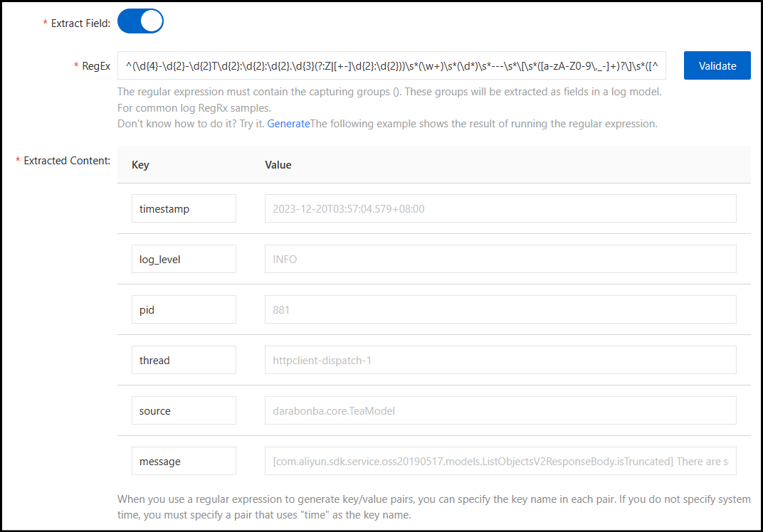Click the INFO value field
Viewport: 763px width, 532px height.
(x=500, y=260)
